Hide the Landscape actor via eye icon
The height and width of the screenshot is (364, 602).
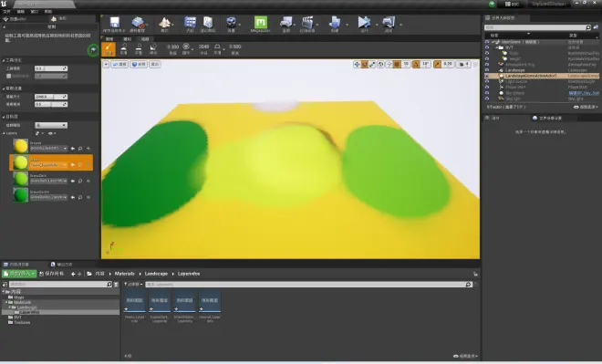pos(487,70)
